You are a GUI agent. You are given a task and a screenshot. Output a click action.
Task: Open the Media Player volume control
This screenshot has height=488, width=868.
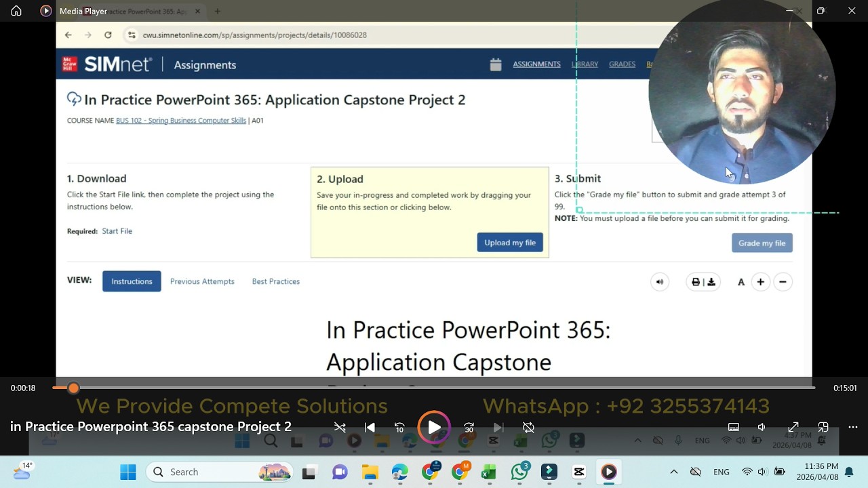pyautogui.click(x=762, y=427)
